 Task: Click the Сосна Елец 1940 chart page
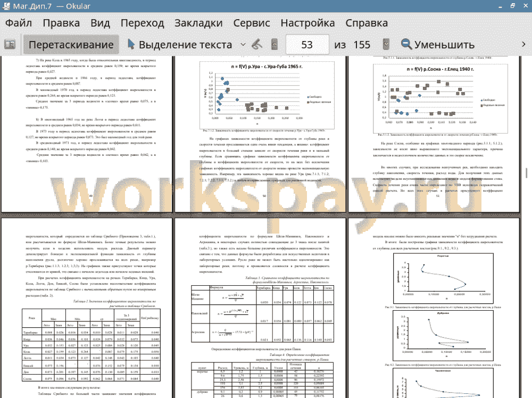click(434, 135)
